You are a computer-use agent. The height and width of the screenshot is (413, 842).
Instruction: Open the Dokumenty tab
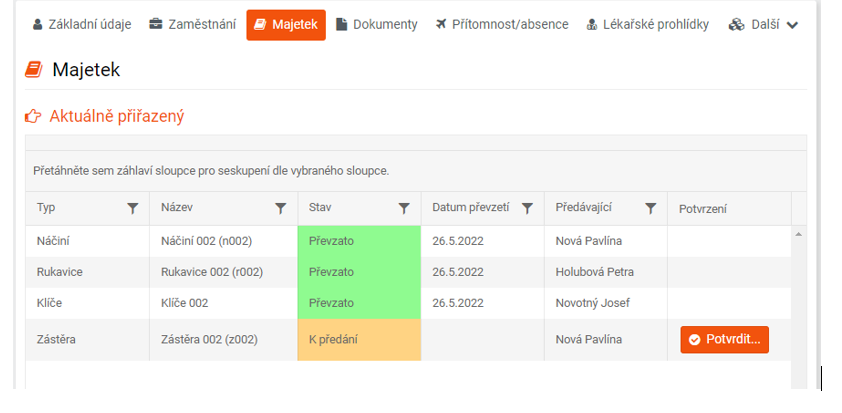[x=376, y=25]
